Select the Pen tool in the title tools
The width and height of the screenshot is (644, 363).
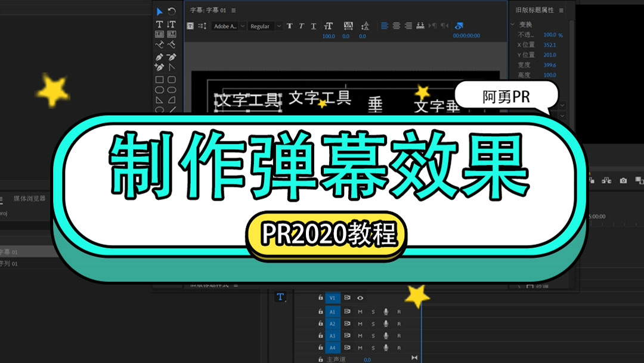160,57
